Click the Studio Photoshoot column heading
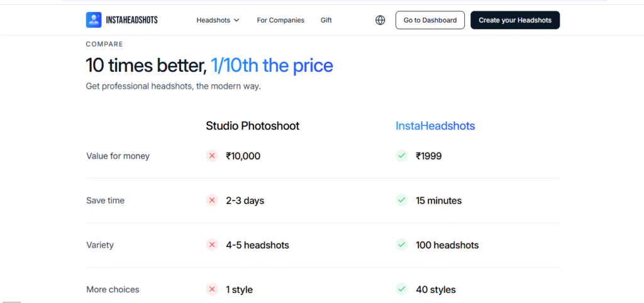This screenshot has height=303, width=644. [253, 126]
